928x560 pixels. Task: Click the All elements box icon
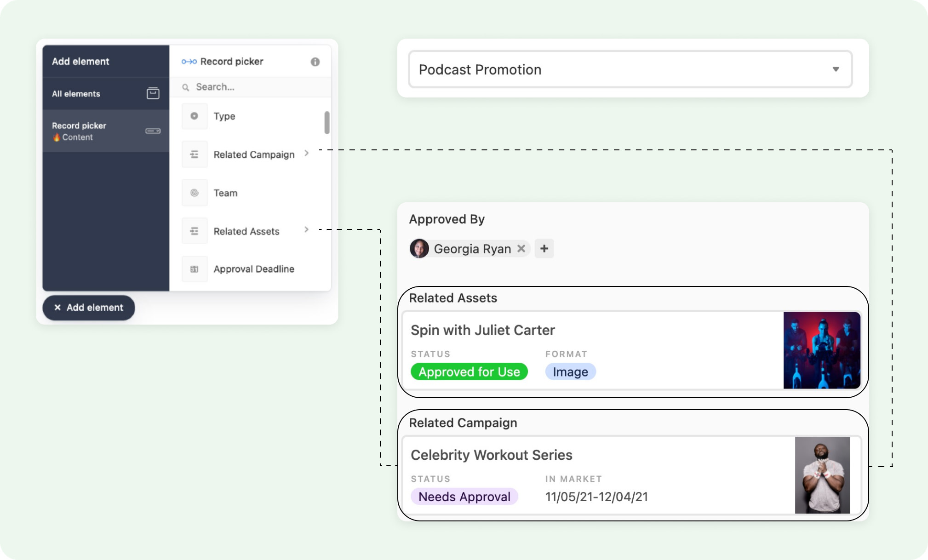point(154,93)
